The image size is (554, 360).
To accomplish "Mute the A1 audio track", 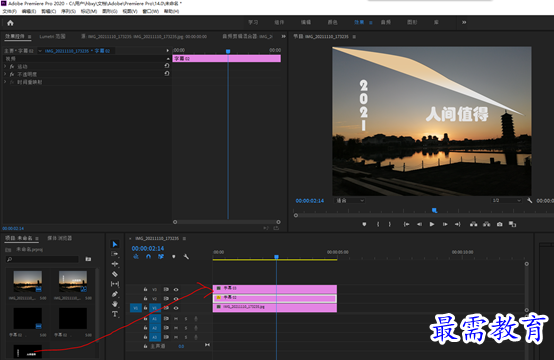I will [x=176, y=319].
